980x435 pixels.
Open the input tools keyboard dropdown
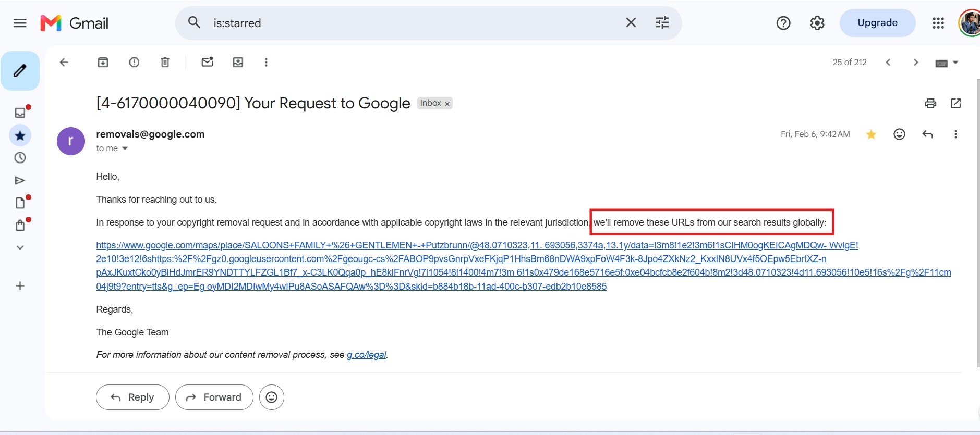(947, 63)
